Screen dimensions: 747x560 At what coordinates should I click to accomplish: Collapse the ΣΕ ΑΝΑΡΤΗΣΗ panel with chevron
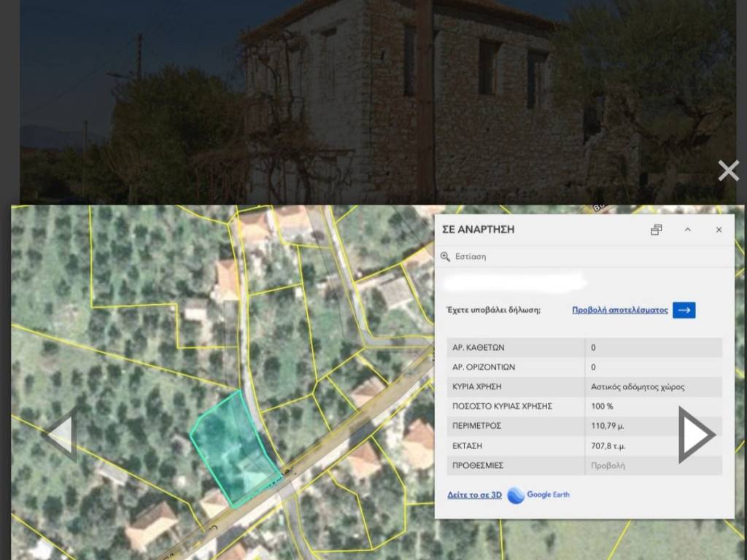coord(687,230)
